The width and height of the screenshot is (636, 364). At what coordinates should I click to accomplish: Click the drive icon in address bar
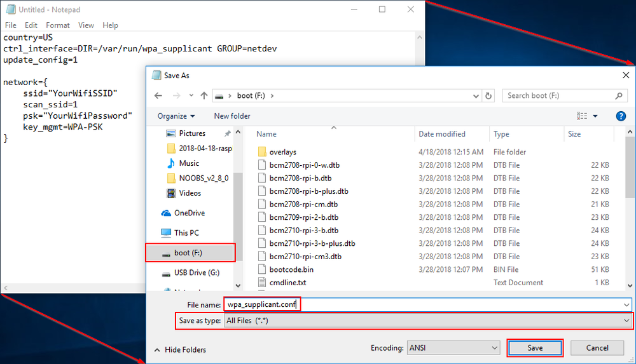(219, 96)
